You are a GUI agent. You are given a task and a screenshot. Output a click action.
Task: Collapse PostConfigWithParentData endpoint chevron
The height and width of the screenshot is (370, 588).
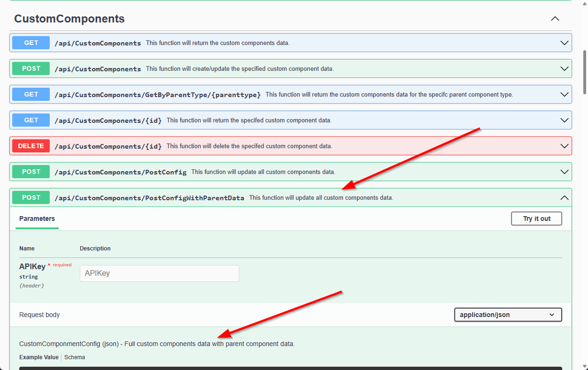pos(564,198)
